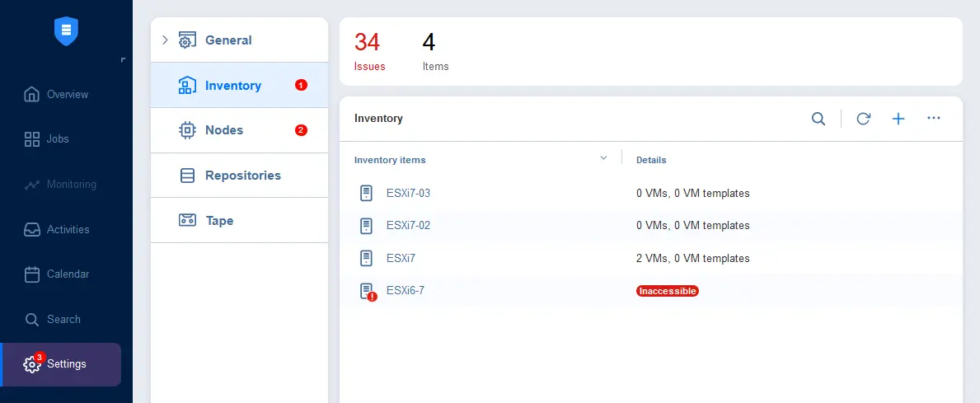Open the Tape settings tab
This screenshot has height=403, width=980.
tap(239, 221)
